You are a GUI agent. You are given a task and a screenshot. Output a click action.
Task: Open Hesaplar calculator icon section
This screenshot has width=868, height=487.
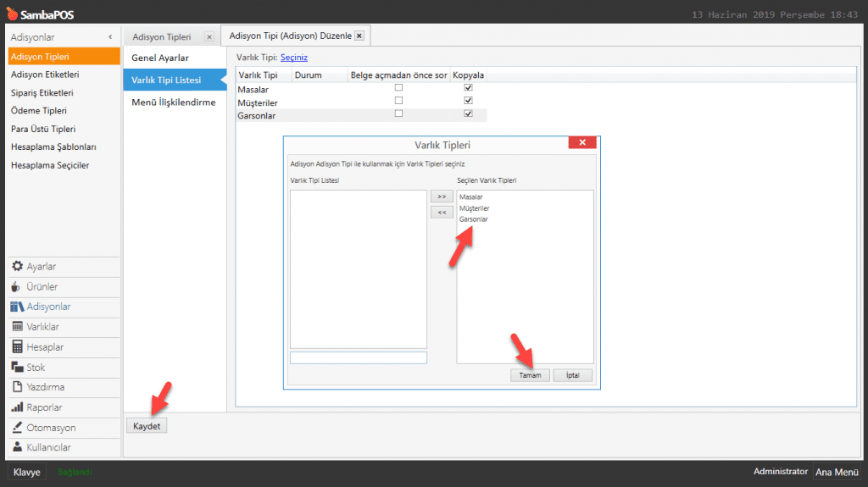point(17,347)
